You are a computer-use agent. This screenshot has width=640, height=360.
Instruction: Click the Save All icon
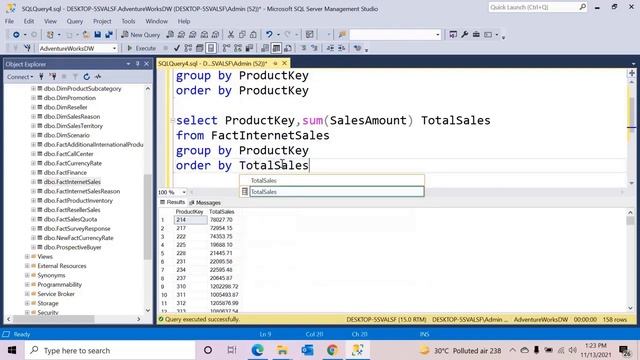click(x=109, y=35)
